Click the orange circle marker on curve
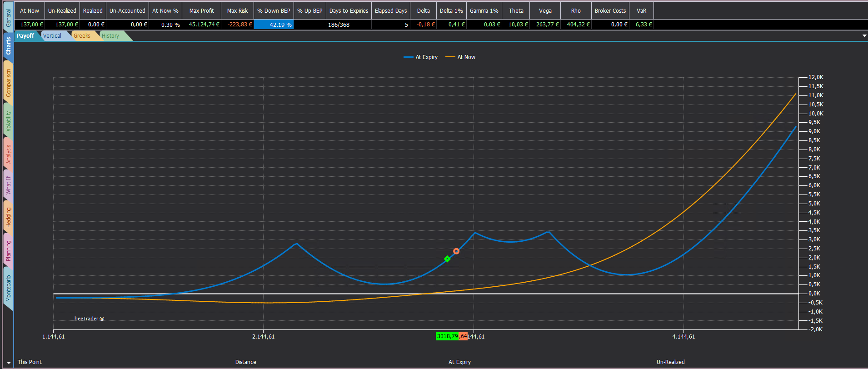868x369 pixels. click(x=456, y=251)
